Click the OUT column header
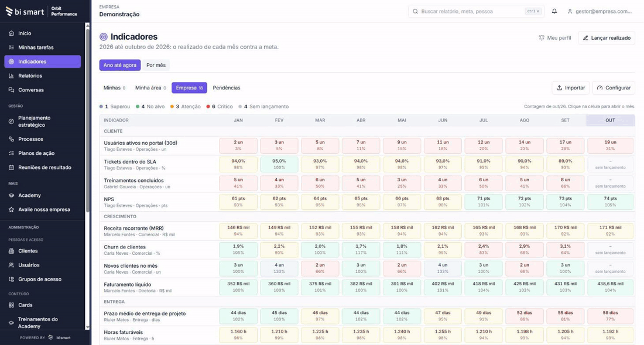This screenshot has height=345, width=644. point(610,120)
